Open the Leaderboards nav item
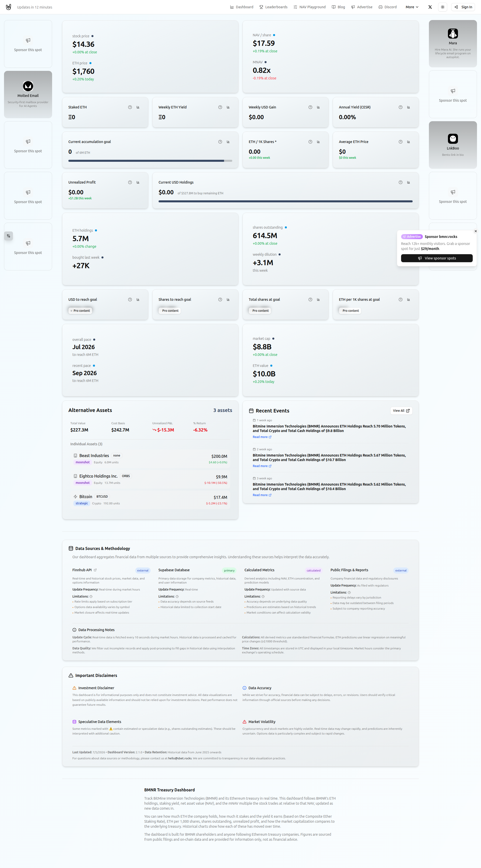The image size is (481, 868). (x=273, y=7)
